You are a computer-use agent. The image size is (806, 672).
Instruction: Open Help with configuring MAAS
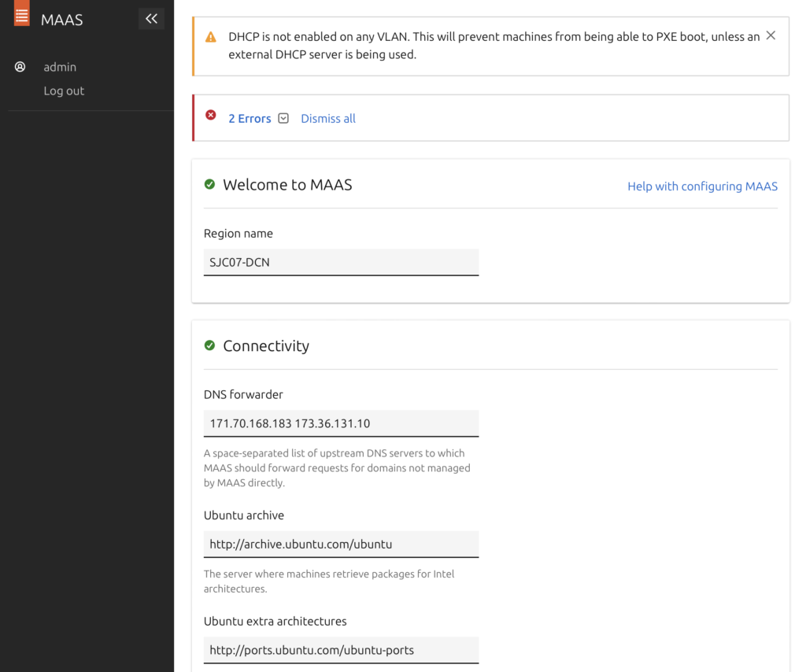[702, 186]
